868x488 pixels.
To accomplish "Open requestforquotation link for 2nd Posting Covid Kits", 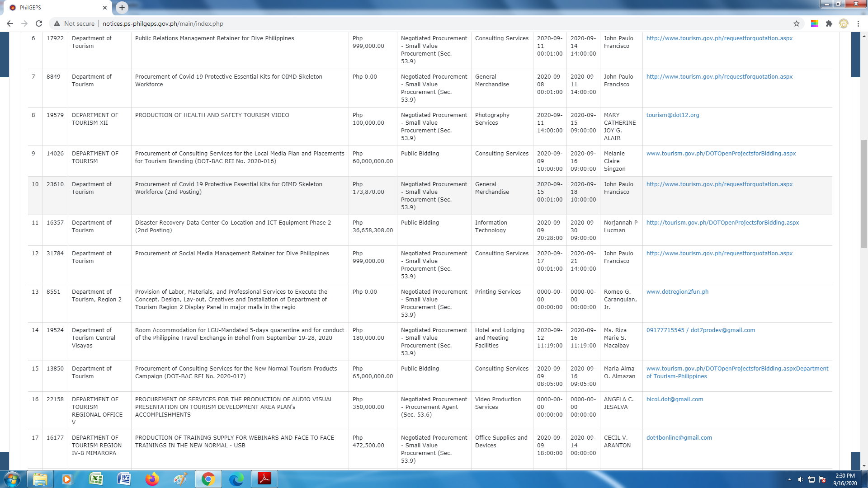I will pyautogui.click(x=719, y=184).
